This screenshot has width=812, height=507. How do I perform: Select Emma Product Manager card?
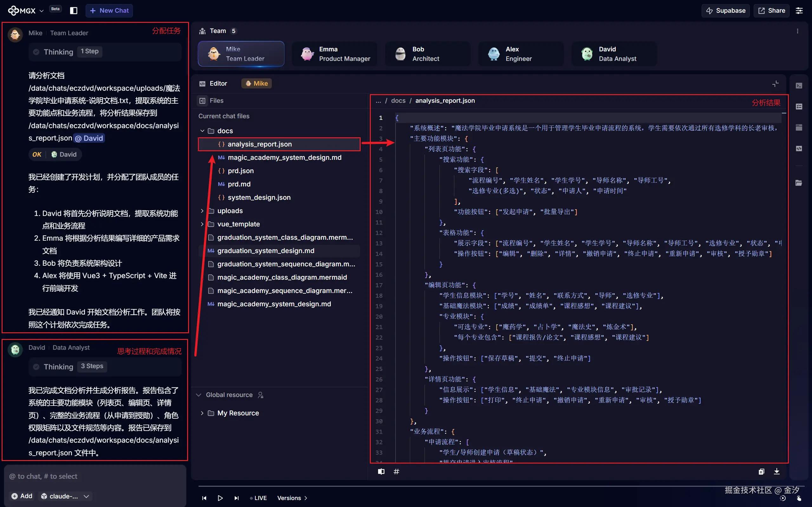coord(335,54)
